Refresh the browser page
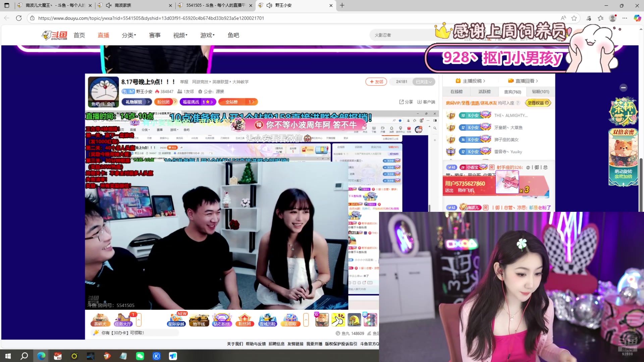 pos(19,18)
